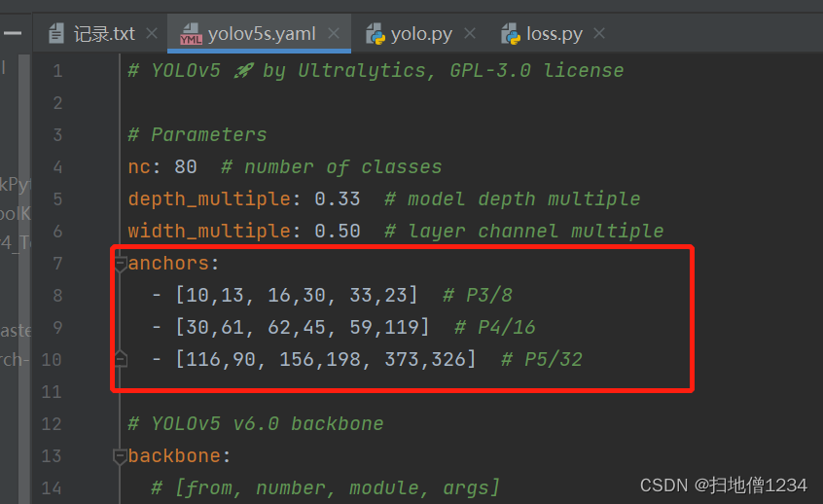Click the '# P3/8' comment
Viewport: 823px width, 504px height.
tap(477, 295)
